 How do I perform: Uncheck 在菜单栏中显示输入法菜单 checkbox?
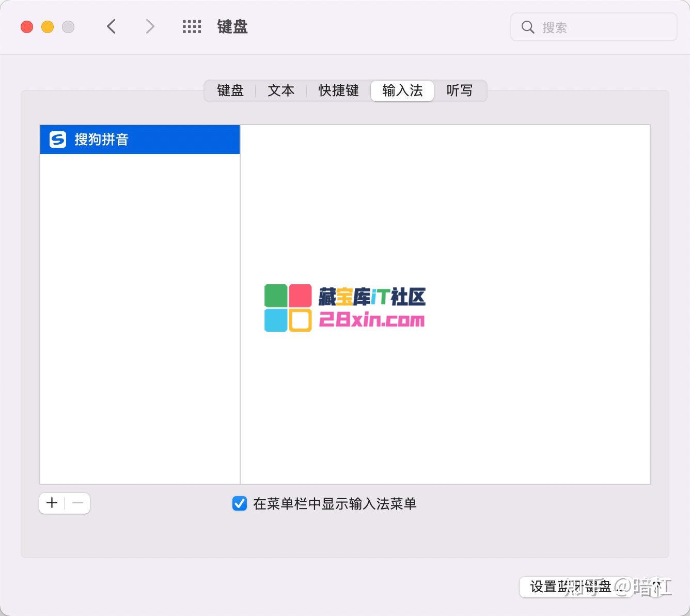click(240, 503)
